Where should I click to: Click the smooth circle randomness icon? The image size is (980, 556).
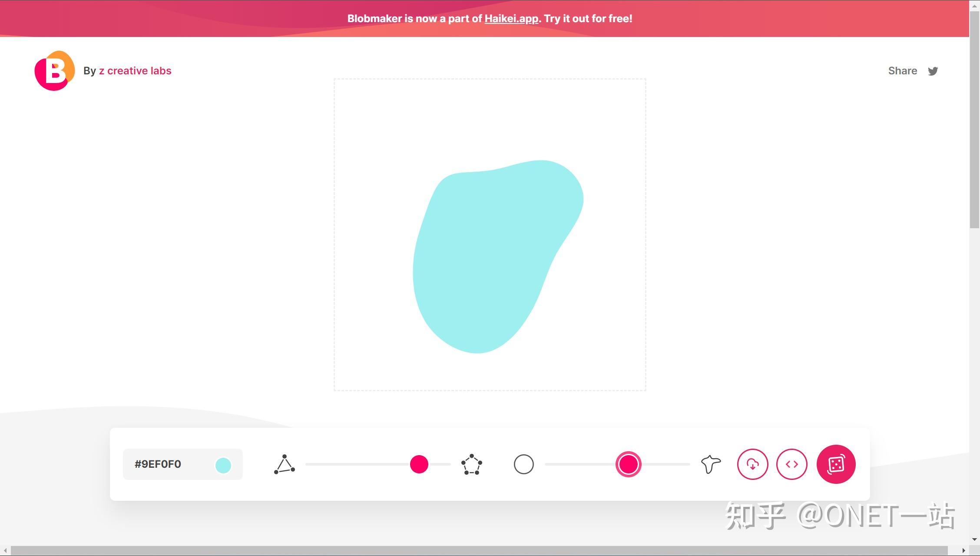pos(523,464)
